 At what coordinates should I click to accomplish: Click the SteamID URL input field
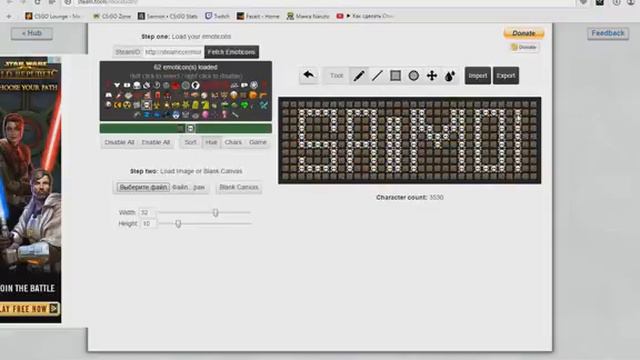173,52
